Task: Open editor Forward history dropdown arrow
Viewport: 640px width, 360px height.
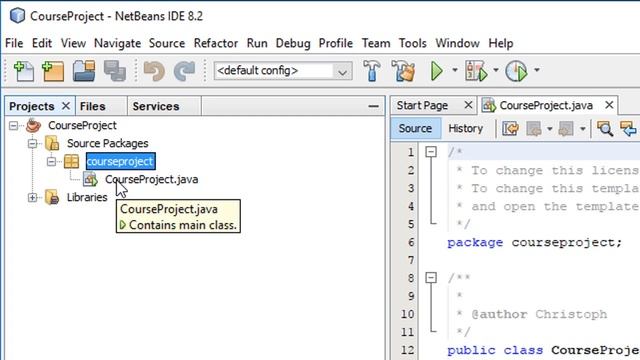Action: pos(582,129)
